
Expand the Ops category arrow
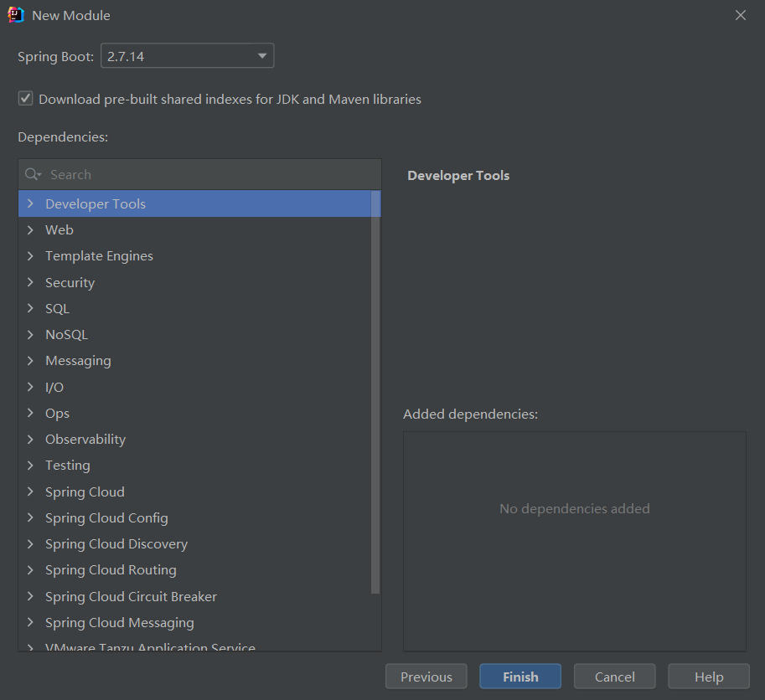pos(30,413)
